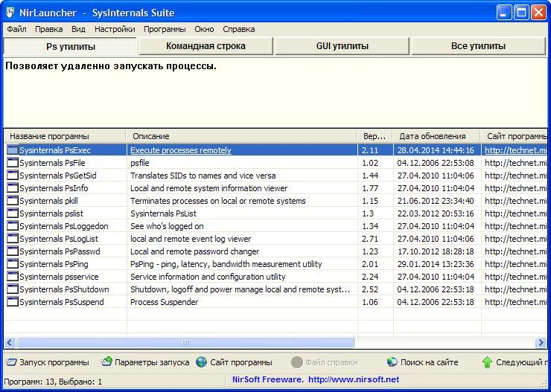551x392 pixels.
Task: Select 'Local and remote password changer' text
Action: tap(194, 251)
